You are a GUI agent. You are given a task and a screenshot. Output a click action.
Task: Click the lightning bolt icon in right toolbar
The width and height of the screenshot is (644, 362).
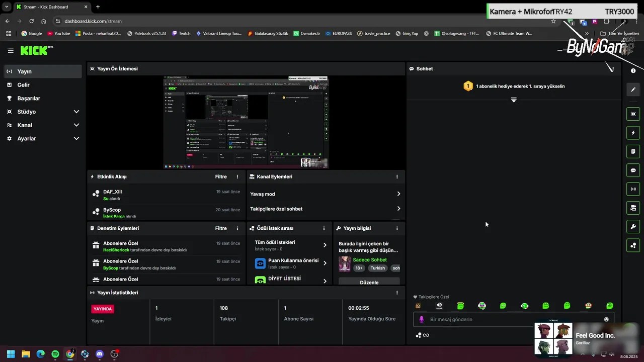(633, 133)
